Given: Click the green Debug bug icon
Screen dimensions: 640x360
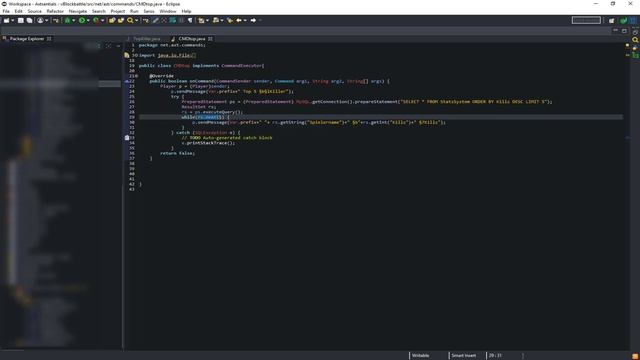Looking at the screenshot, I should (x=67, y=20).
